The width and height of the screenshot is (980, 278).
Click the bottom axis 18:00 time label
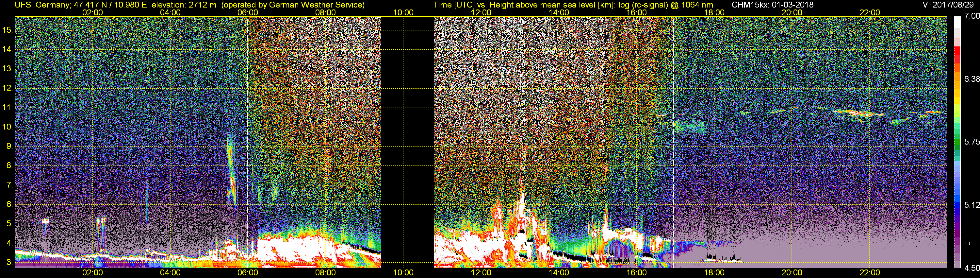click(x=714, y=273)
